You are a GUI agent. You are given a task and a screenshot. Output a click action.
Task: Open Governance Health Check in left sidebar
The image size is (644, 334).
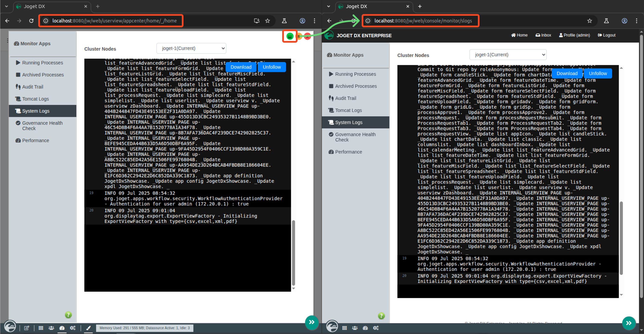pyautogui.click(x=42, y=126)
